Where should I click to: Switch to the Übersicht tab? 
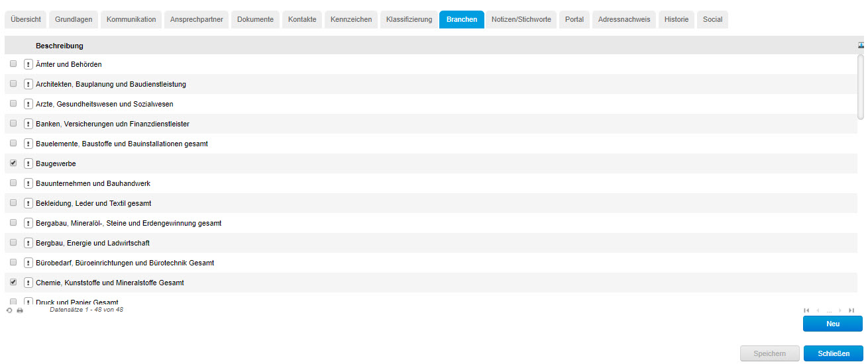(x=26, y=19)
